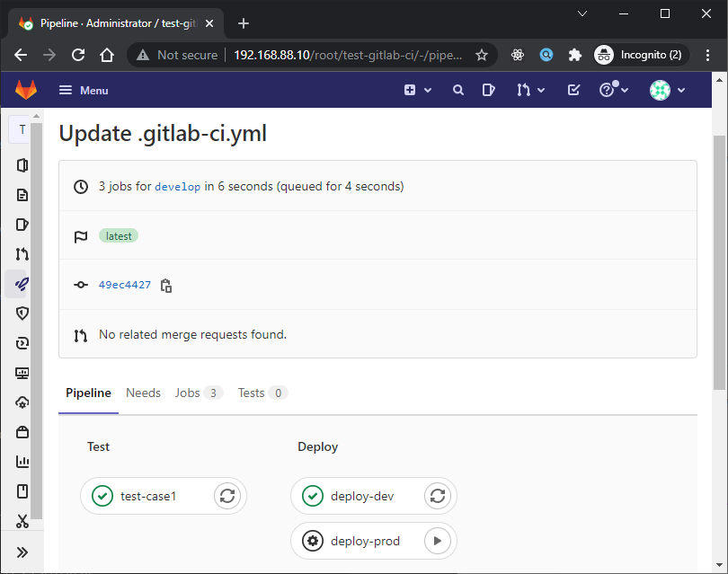Viewport: 728px width, 574px height.
Task: Open the tab search chevron in title bar
Action: click(x=582, y=13)
